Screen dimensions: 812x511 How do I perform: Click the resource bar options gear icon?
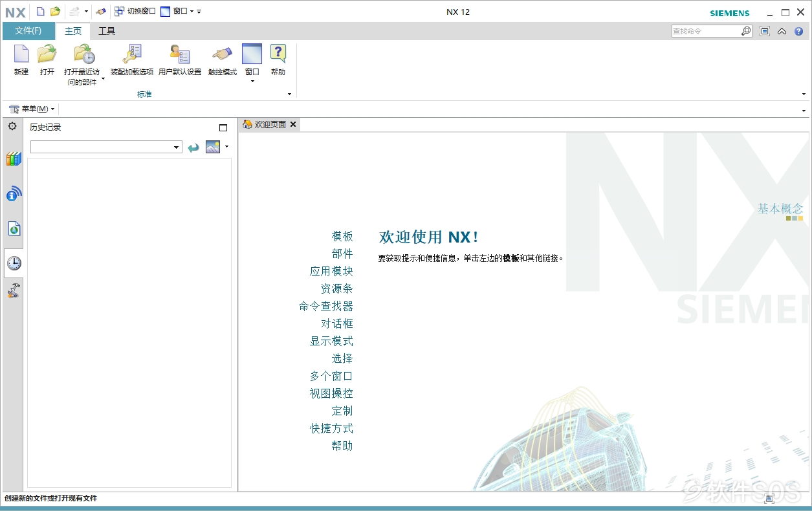[x=12, y=126]
